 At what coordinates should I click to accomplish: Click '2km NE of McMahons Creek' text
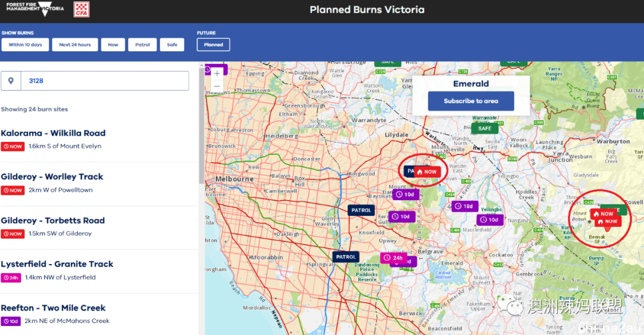[x=67, y=321]
